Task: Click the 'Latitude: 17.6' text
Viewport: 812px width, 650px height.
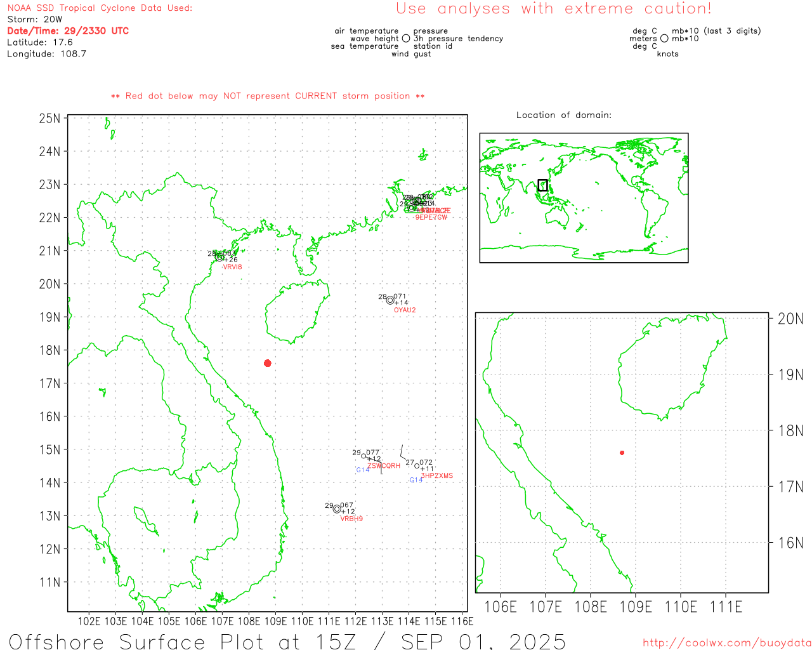Action: tap(40, 43)
